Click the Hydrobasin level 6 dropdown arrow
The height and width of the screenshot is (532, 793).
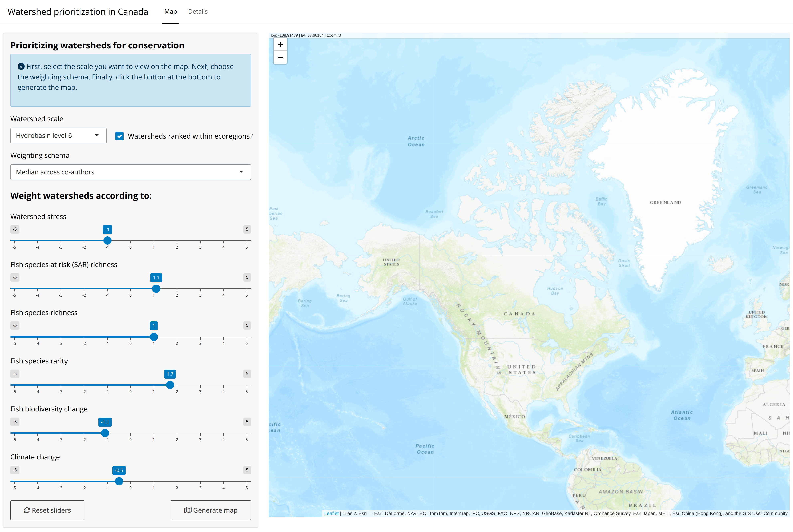pyautogui.click(x=97, y=135)
